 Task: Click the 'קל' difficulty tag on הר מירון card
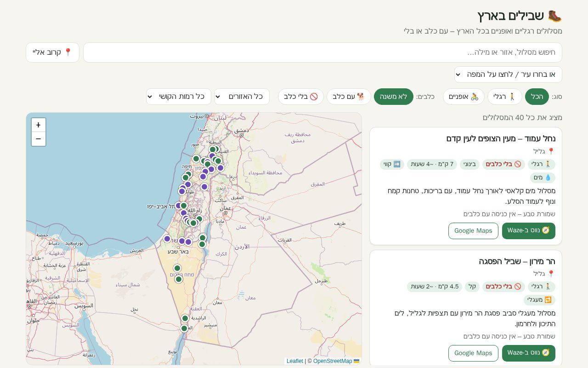coord(472,287)
